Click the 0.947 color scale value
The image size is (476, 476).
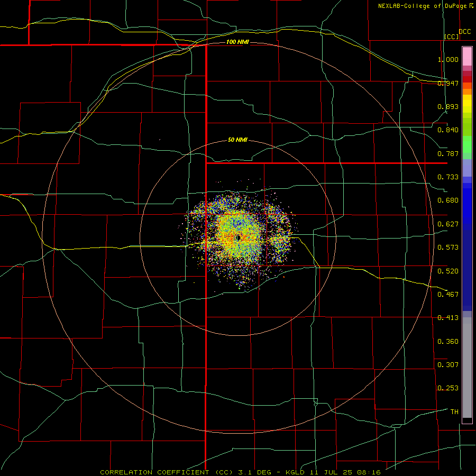pyautogui.click(x=448, y=83)
